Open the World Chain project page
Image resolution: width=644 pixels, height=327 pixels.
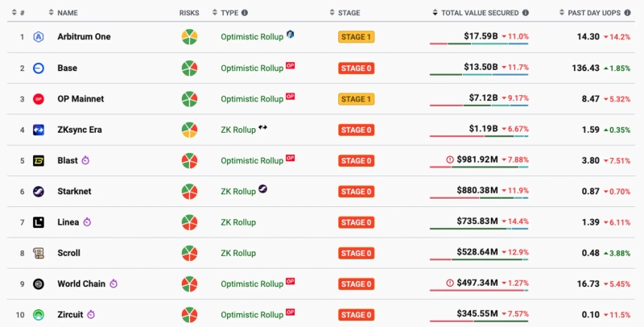(x=81, y=284)
